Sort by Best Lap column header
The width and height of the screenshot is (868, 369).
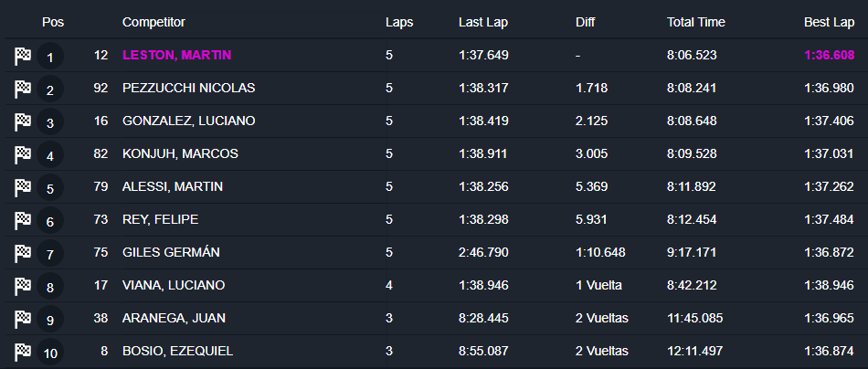click(829, 22)
